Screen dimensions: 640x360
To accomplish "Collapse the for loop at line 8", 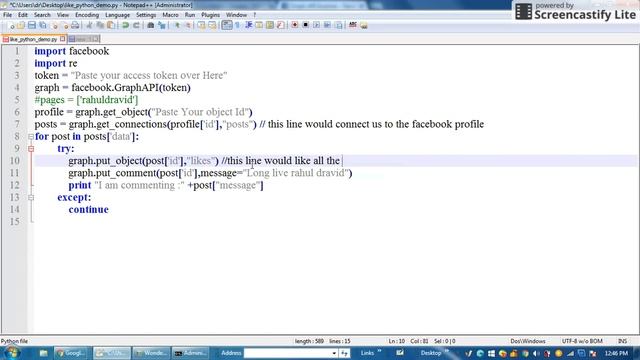I will 31,137.
